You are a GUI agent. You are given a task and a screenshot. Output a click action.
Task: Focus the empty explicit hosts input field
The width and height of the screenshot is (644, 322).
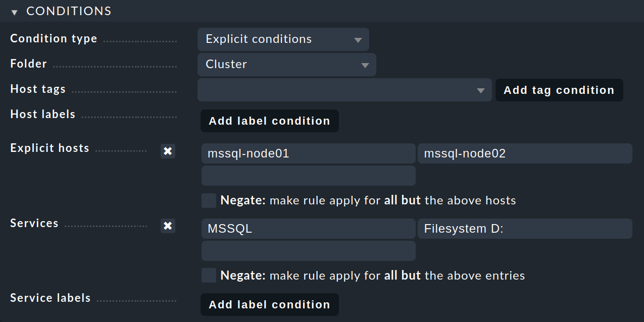pyautogui.click(x=309, y=176)
